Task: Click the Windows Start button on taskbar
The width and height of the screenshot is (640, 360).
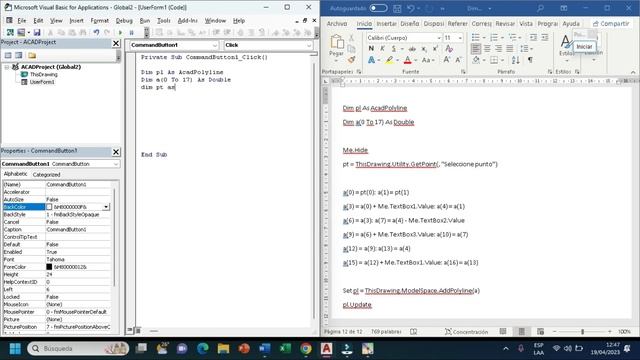Action: [x=15, y=349]
